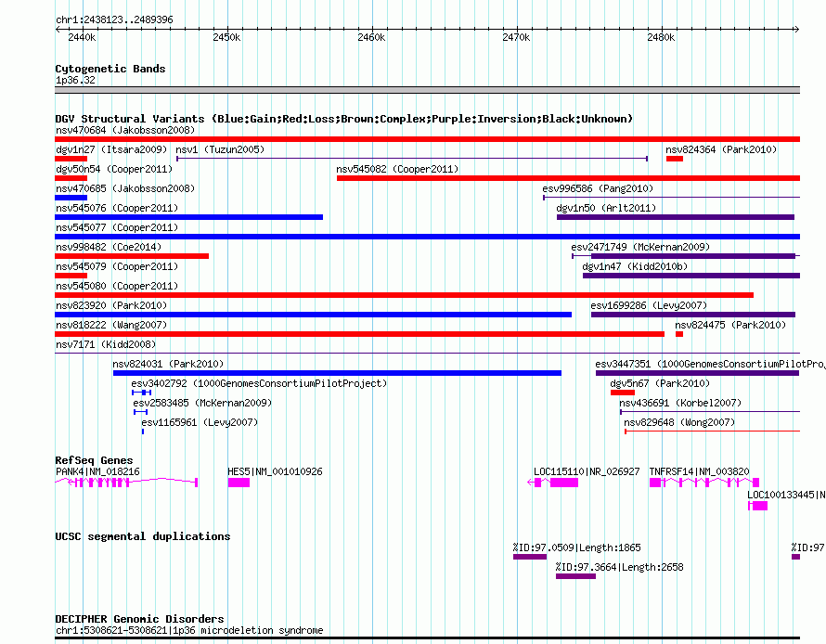This screenshot has width=826, height=644.
Task: Click dgv1n47 (Kidd2010b) variant label
Action: point(635,266)
